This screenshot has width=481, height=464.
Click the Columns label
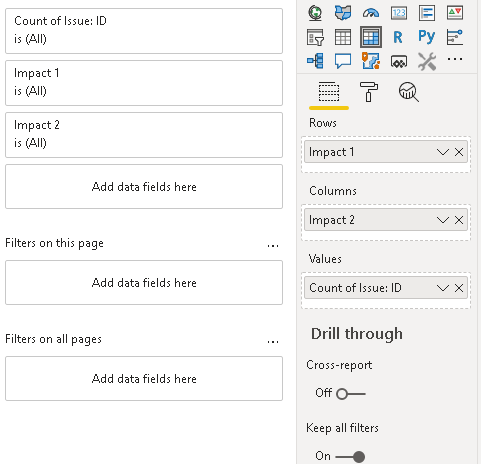333,191
